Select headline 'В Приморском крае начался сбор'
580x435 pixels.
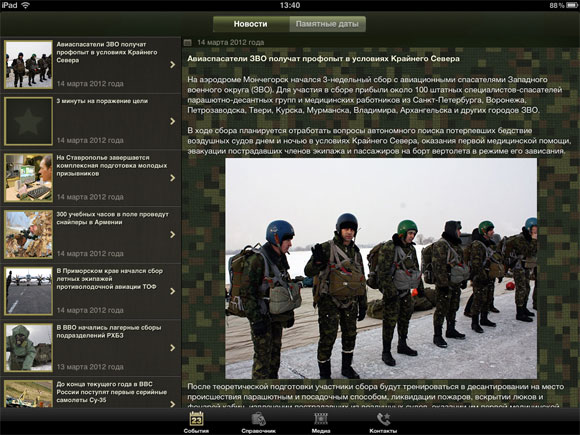coord(109,279)
